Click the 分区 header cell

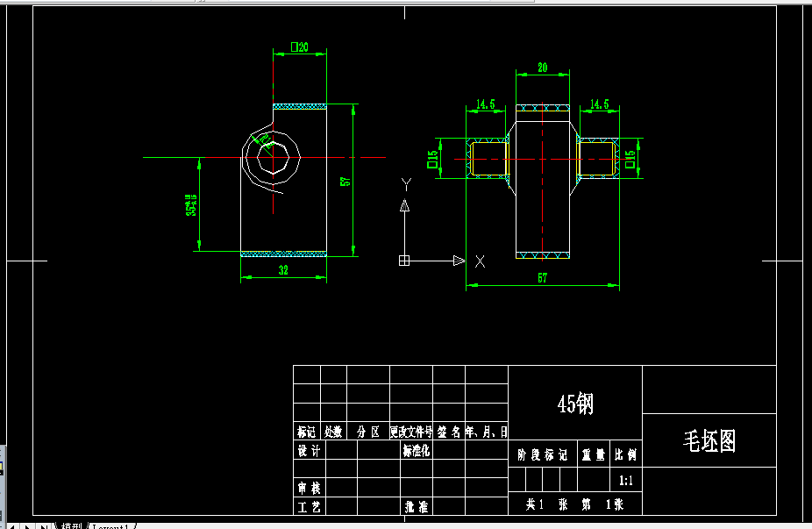pos(368,432)
